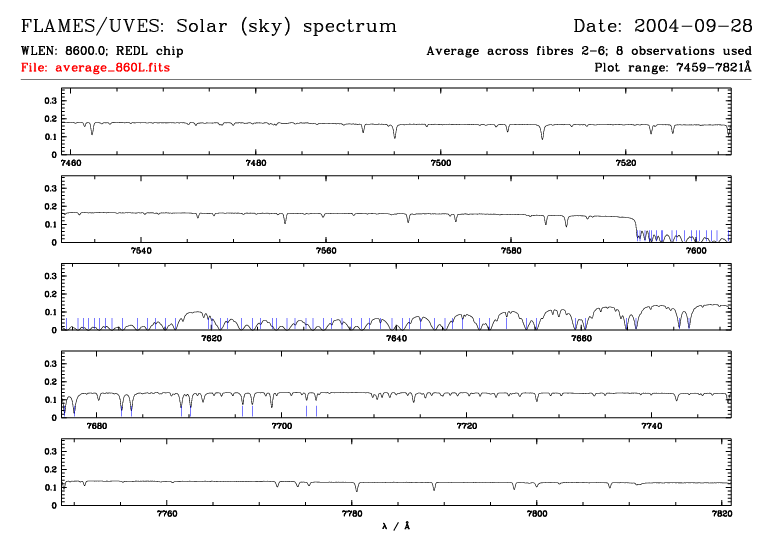Click the 7560 axis label

coord(326,251)
